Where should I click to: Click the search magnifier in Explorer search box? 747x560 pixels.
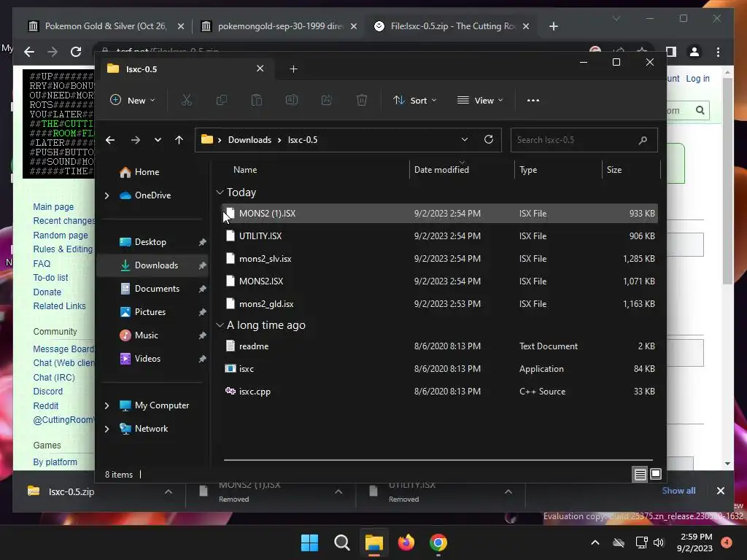[643, 140]
